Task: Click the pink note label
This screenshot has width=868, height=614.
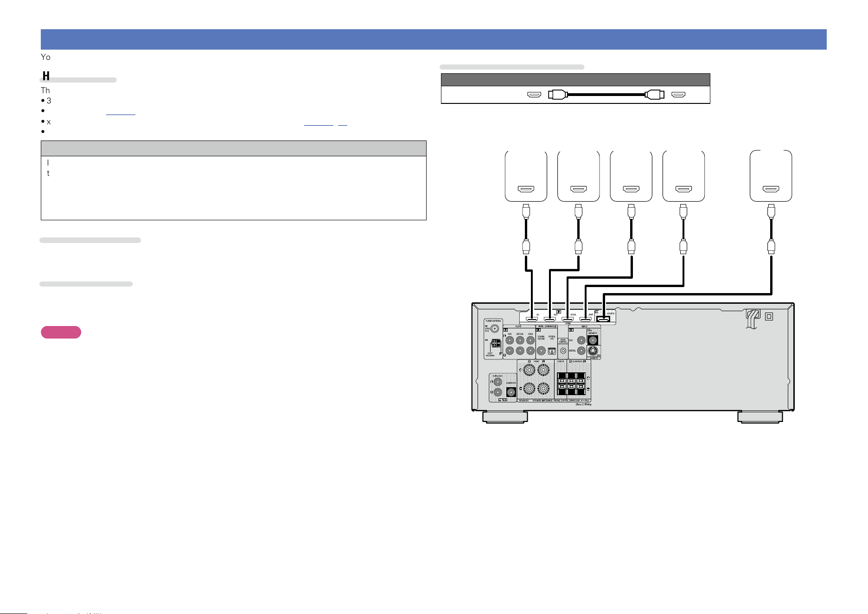Action: pos(61,332)
